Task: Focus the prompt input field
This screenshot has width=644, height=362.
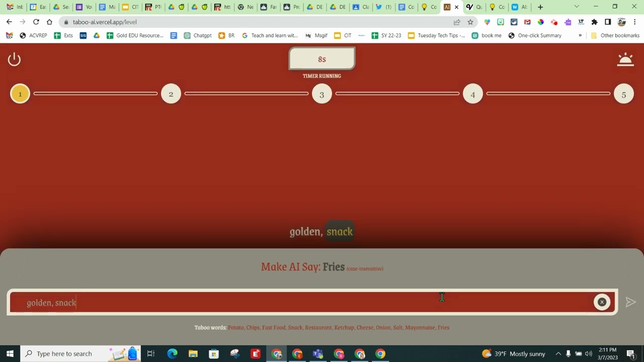Action: pos(312,303)
